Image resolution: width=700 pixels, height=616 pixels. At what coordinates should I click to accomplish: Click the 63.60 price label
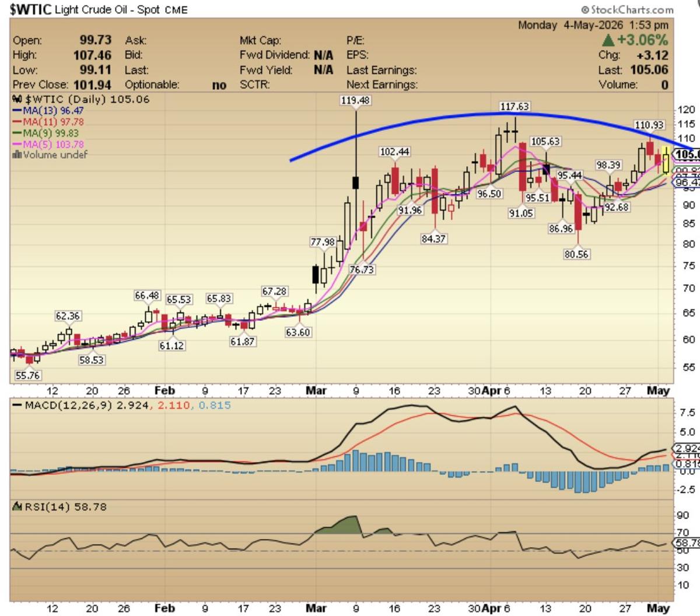[298, 332]
